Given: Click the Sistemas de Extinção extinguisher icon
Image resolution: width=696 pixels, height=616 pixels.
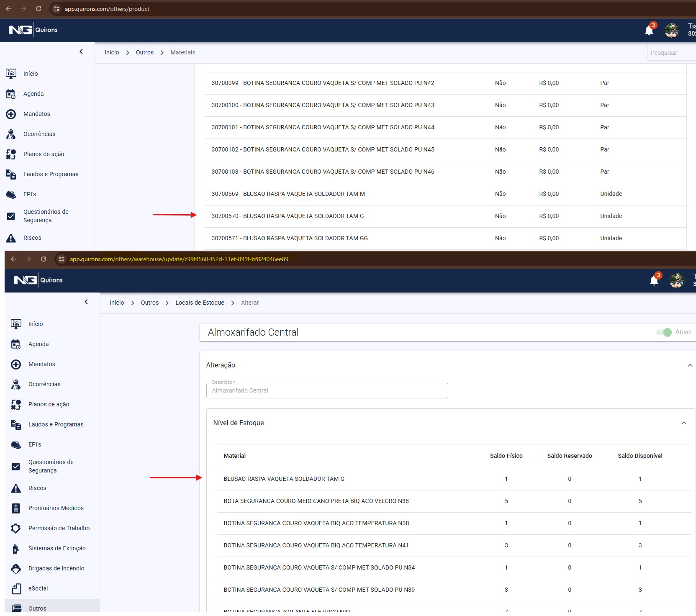Looking at the screenshot, I should tap(16, 548).
